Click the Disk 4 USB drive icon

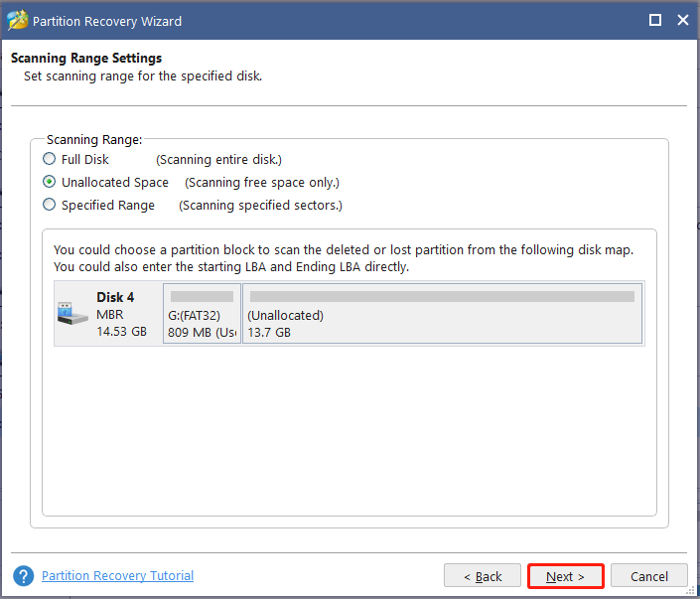click(x=71, y=314)
